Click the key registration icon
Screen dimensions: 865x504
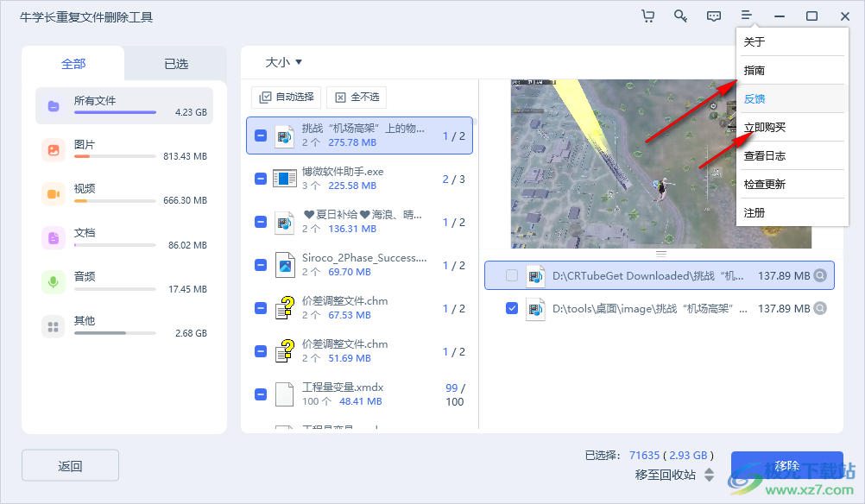(x=681, y=16)
